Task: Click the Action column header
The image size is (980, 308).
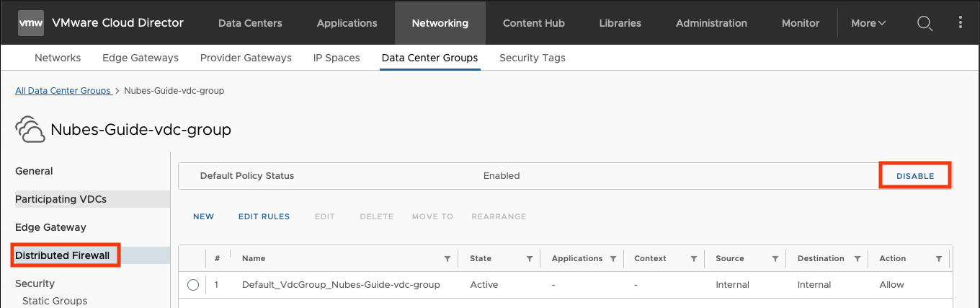Action: 893,258
